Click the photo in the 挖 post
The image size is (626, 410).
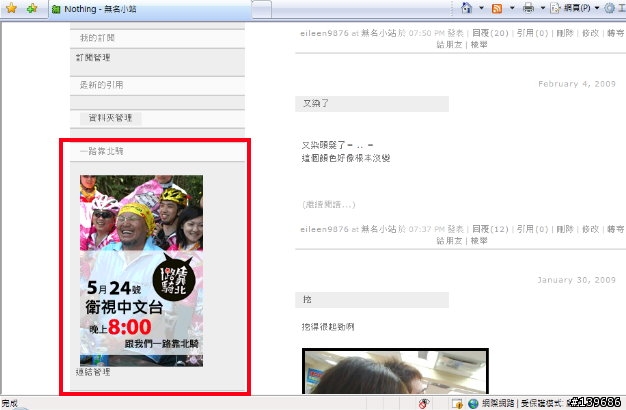[x=395, y=371]
